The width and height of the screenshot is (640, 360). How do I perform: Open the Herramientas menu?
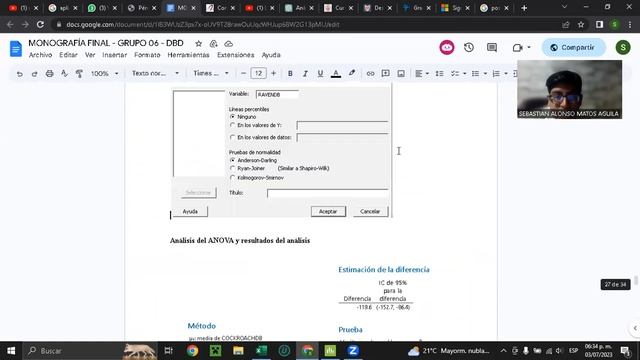(x=188, y=55)
